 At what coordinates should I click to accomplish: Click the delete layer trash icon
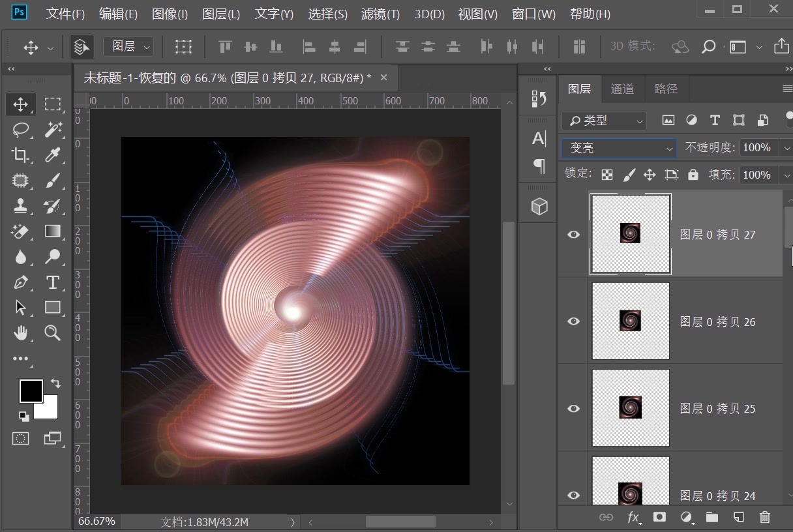[x=765, y=517]
